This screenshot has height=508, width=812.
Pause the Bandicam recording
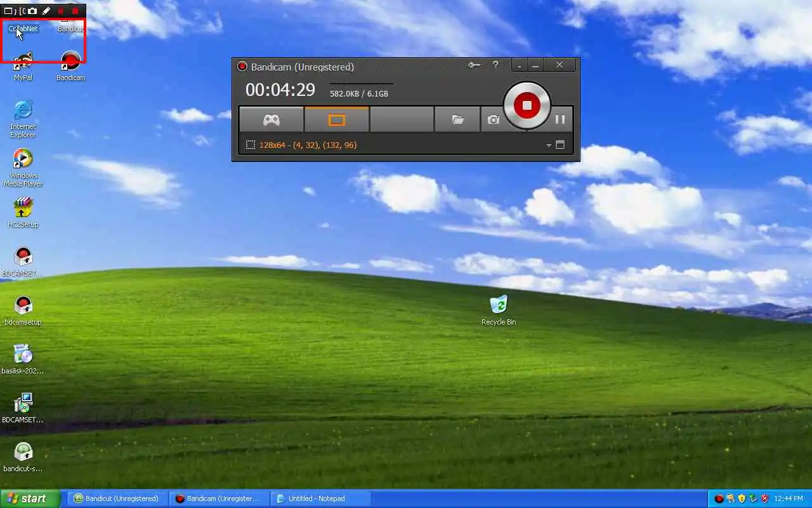(560, 119)
